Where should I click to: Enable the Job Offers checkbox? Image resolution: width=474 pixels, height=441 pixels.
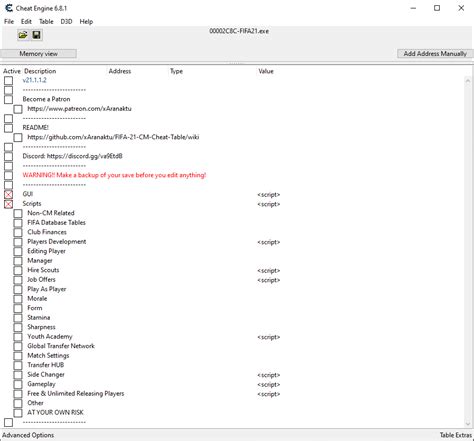18,280
